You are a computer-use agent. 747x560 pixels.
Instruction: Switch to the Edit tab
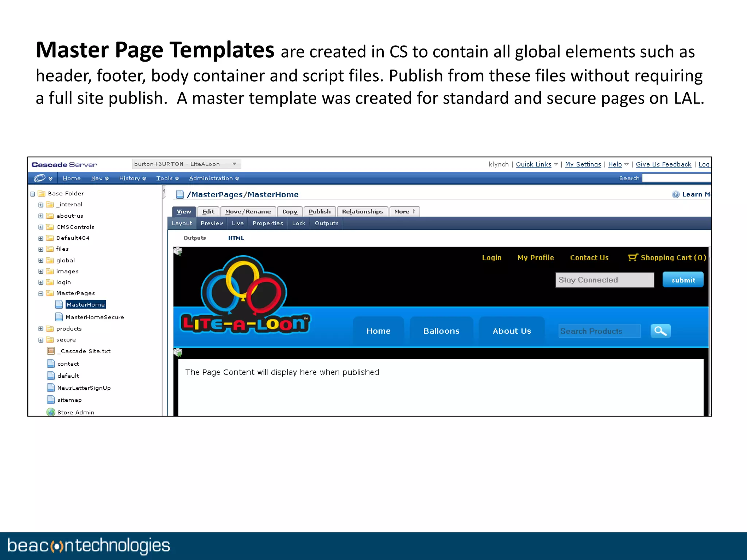[x=208, y=211]
